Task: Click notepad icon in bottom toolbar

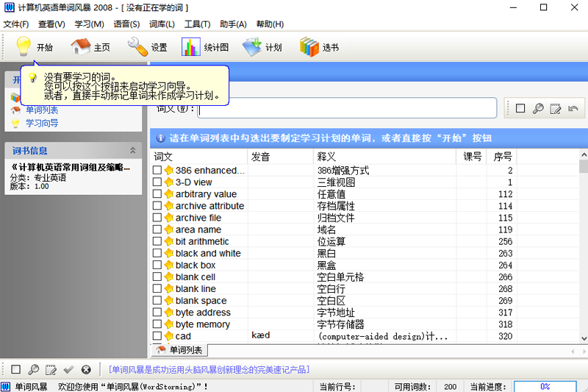Action: (x=51, y=370)
